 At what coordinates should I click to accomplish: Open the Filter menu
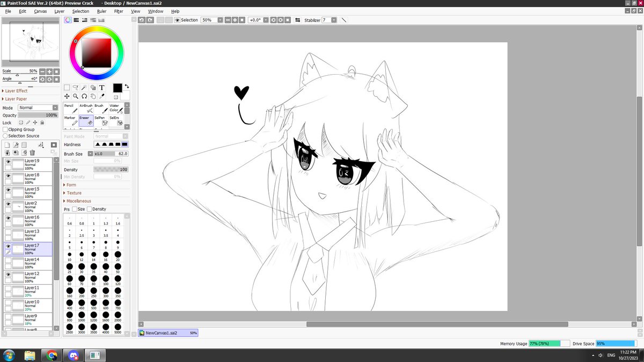tap(119, 11)
